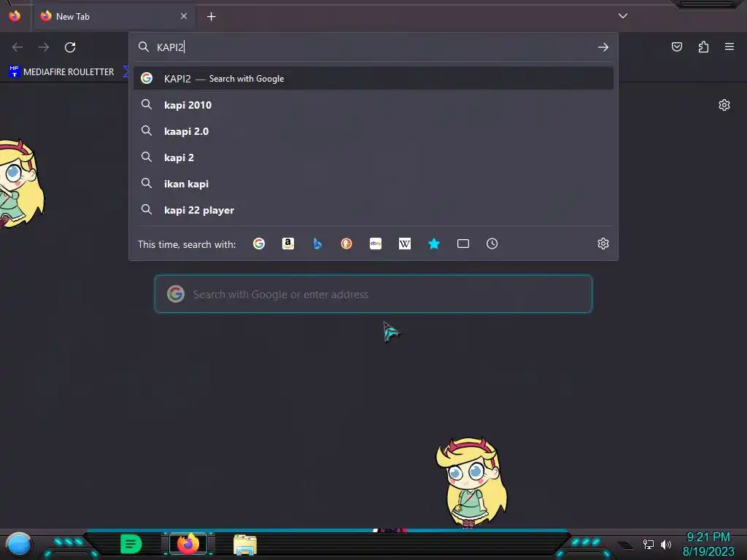Screen dimensions: 747x560
Task: Open search settings gear in dropdown
Action: pyautogui.click(x=603, y=244)
